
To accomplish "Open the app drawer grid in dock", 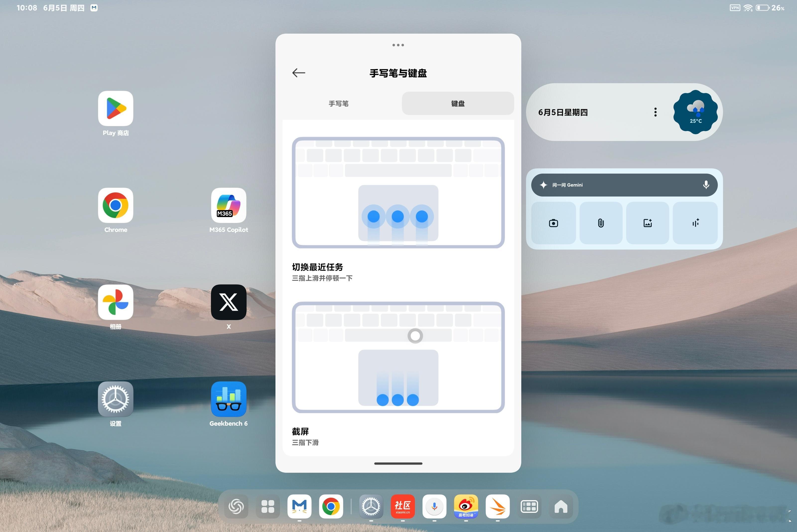I will 268,507.
